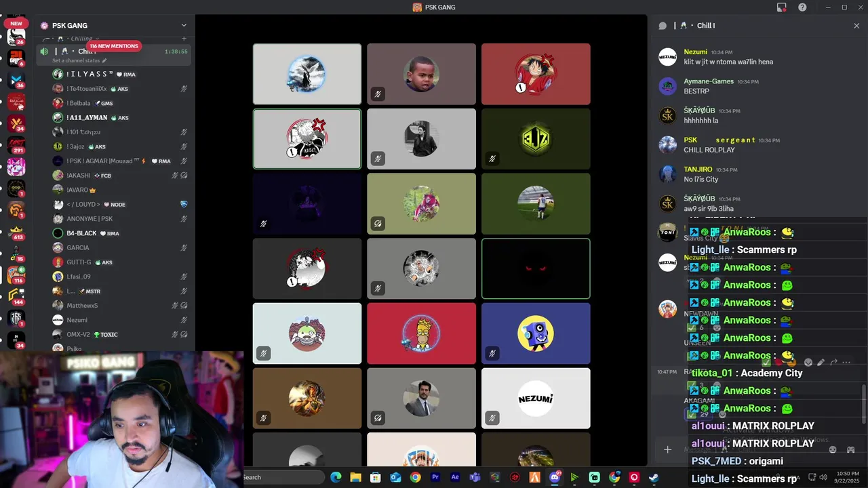Open Microsoft Edge from taskbar
Image resolution: width=868 pixels, height=488 pixels.
[x=336, y=477]
